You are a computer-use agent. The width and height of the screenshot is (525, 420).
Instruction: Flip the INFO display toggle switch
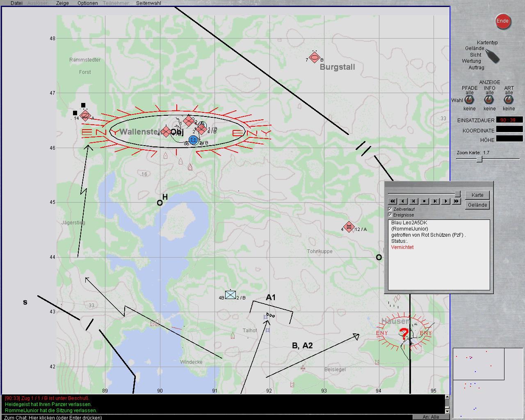(489, 100)
